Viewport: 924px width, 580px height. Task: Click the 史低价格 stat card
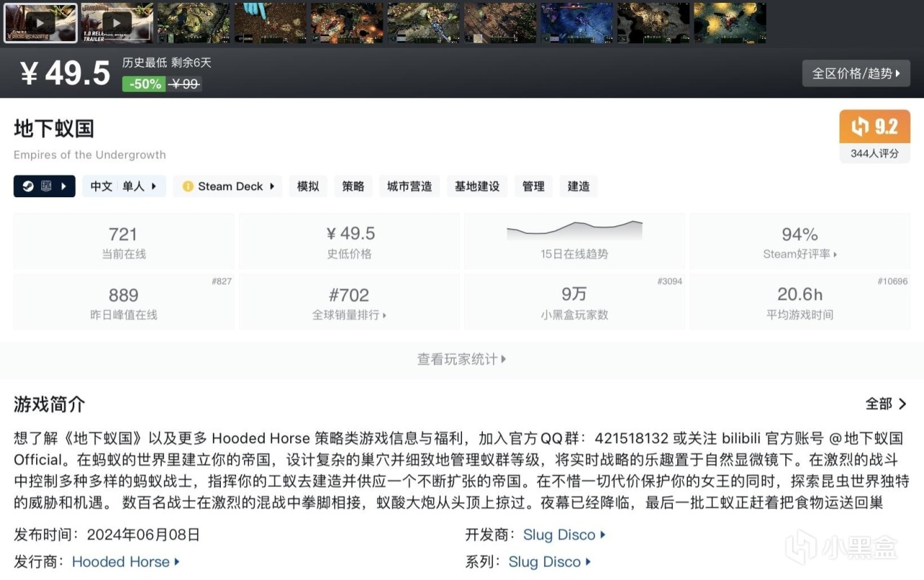tap(349, 241)
